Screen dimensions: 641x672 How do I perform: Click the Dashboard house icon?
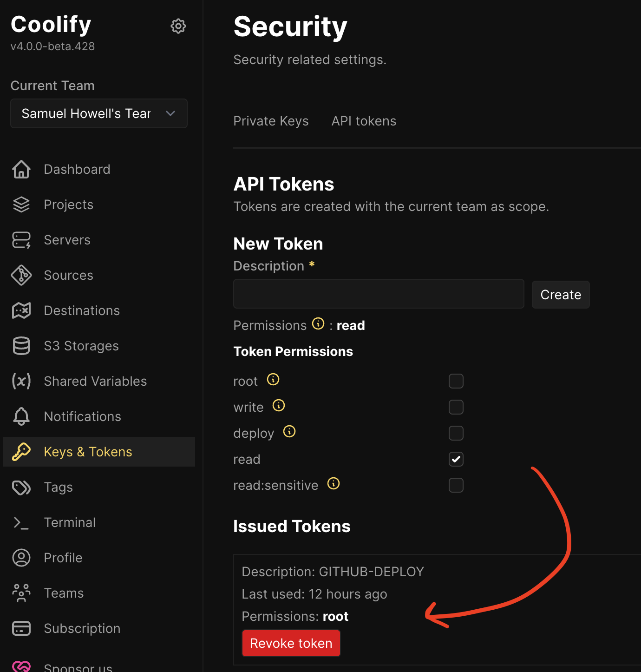tap(21, 169)
